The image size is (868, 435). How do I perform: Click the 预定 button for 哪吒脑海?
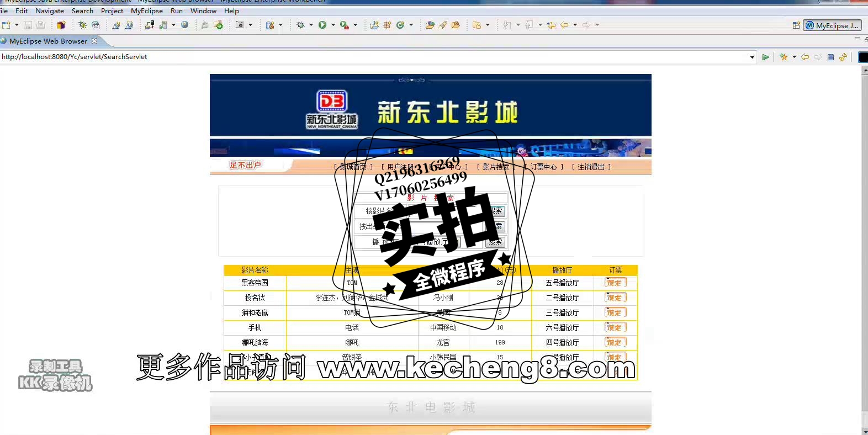coord(615,342)
